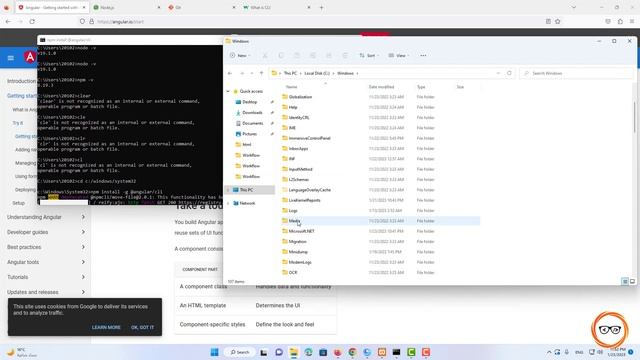Switch to the 'What is CLI' browser tab
The image size is (640, 360).
click(x=277, y=7)
